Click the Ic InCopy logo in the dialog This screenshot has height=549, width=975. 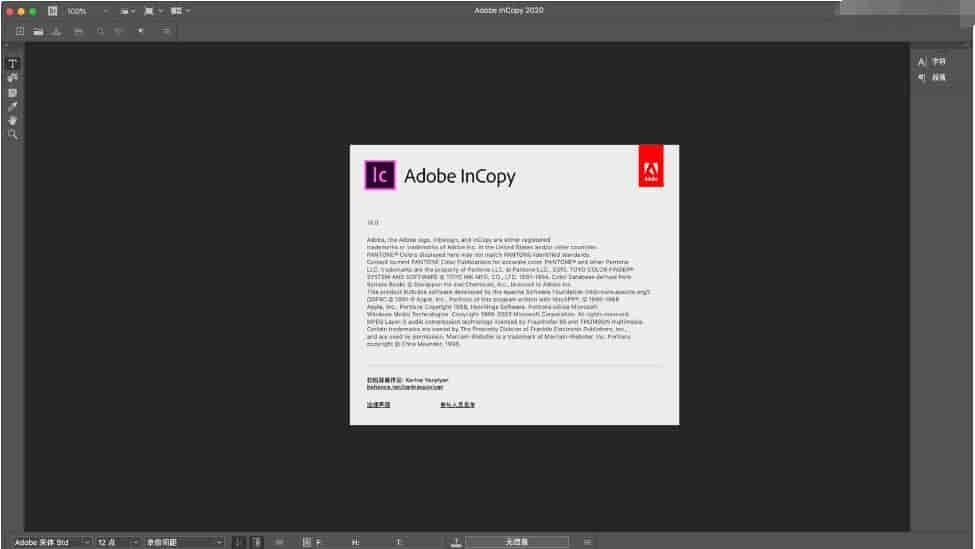(x=380, y=175)
